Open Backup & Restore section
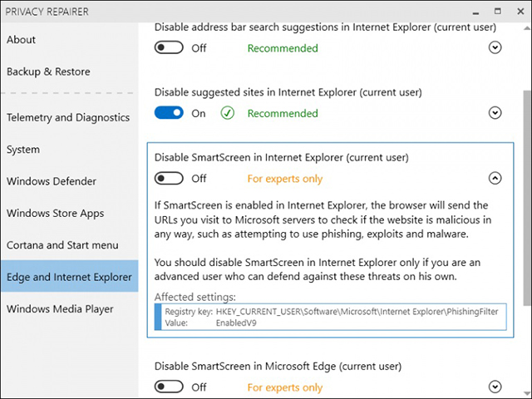Screen dimensions: 532x399 [x=48, y=71]
